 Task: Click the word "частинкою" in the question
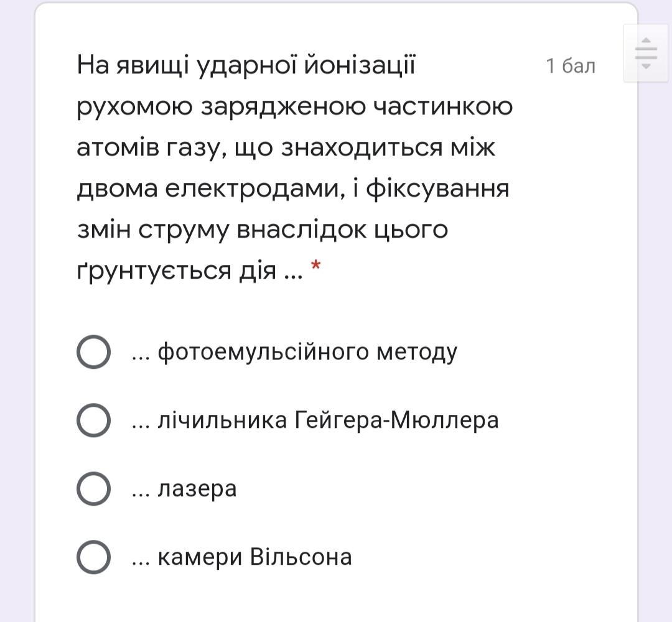tap(443, 107)
